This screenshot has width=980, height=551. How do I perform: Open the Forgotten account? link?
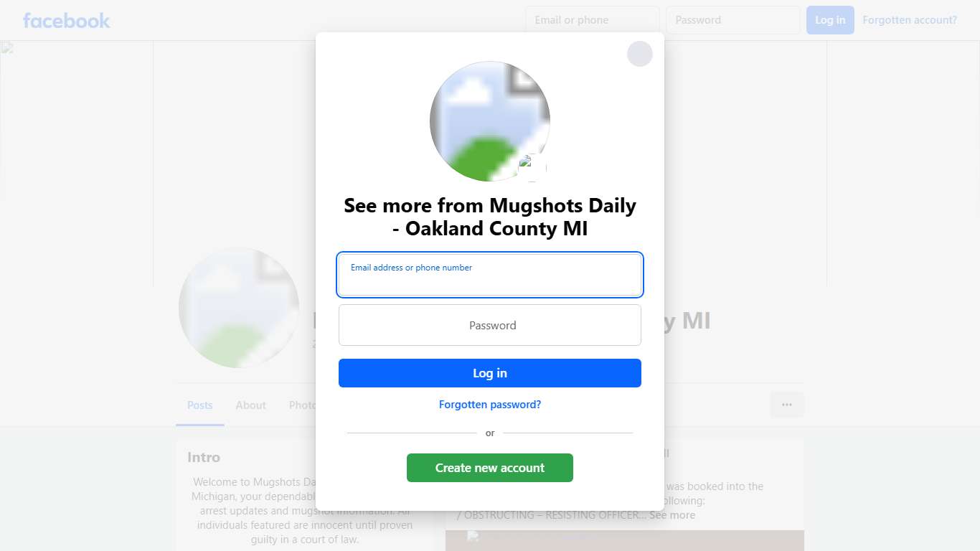pos(910,20)
